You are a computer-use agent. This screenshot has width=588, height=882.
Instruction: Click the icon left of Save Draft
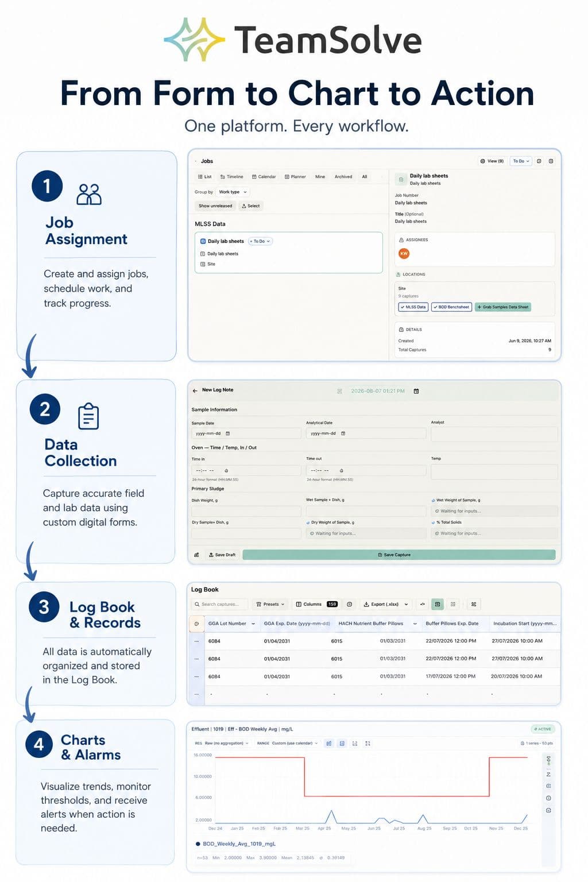(x=196, y=555)
